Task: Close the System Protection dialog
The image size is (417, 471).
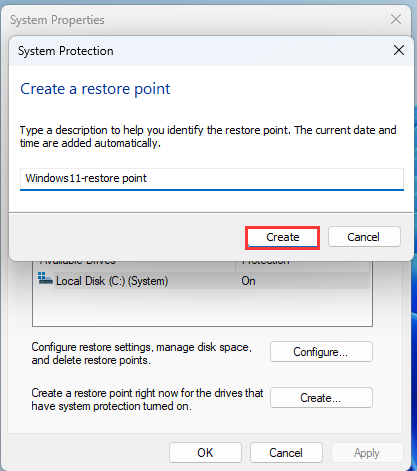Action: [399, 51]
